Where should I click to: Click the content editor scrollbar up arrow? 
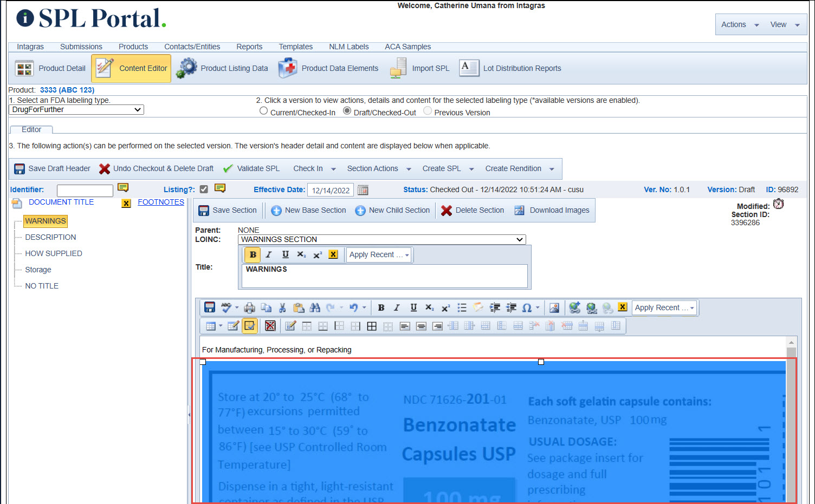(x=791, y=342)
